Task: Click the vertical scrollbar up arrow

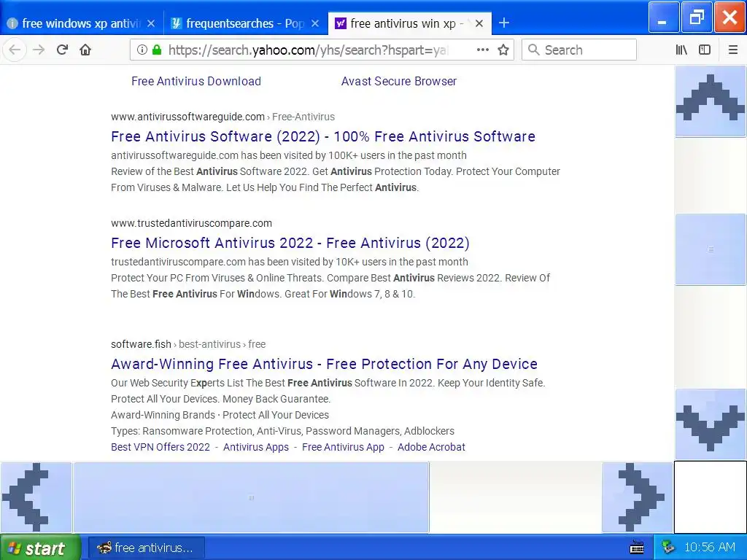Action: [711, 101]
